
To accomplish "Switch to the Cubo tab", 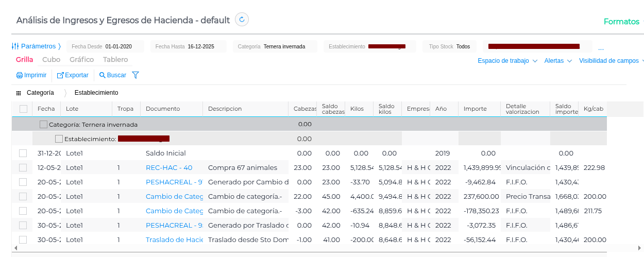I will [51, 60].
